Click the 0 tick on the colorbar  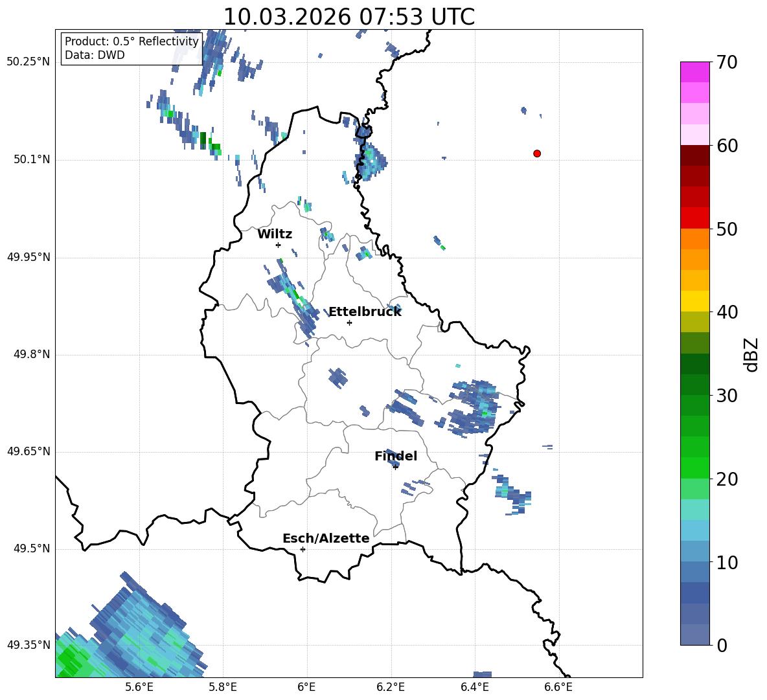coord(722,645)
